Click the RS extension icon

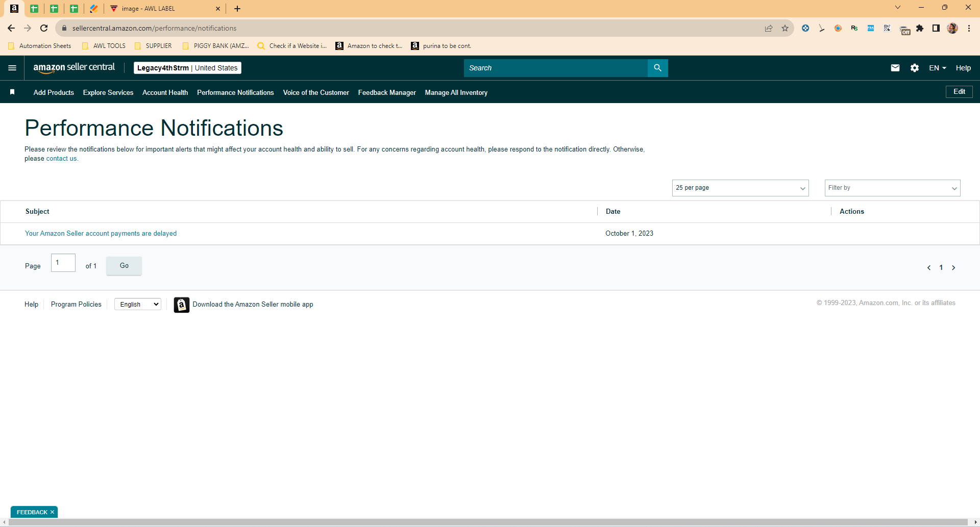pyautogui.click(x=854, y=28)
